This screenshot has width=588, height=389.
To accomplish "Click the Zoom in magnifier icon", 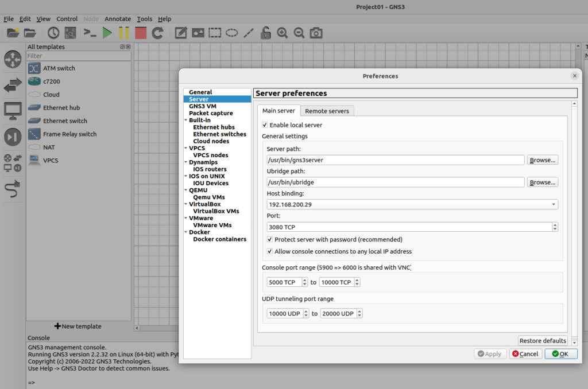I will [282, 33].
